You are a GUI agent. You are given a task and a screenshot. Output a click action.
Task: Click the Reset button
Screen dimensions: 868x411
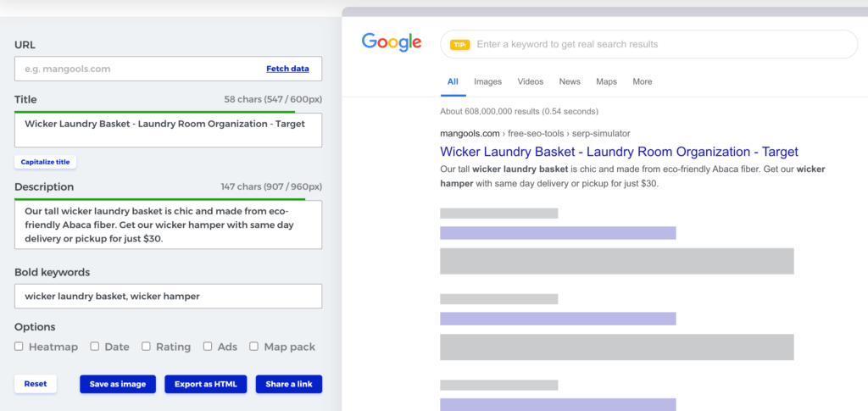point(36,384)
